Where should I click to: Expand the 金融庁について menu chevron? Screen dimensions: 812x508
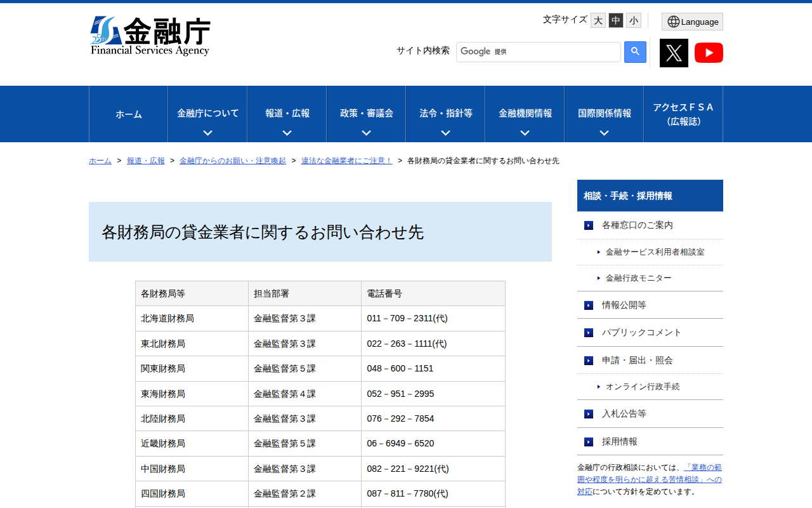[x=207, y=133]
